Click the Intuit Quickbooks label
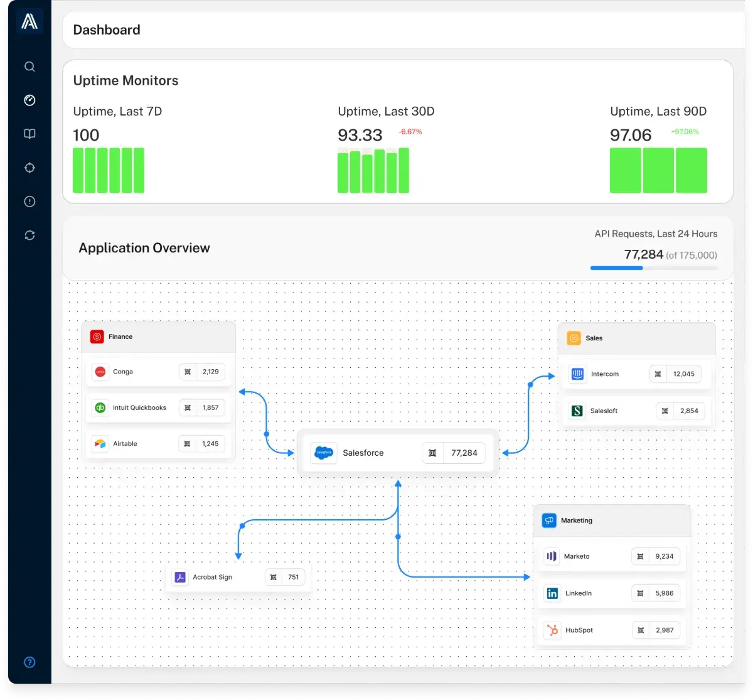Image resolution: width=753 pixels, height=700 pixels. (139, 407)
